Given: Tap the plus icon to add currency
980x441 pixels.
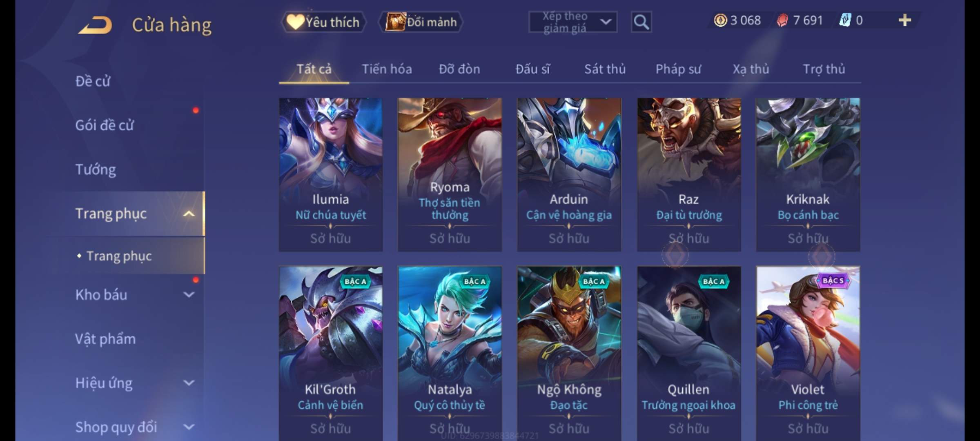Looking at the screenshot, I should [x=904, y=20].
